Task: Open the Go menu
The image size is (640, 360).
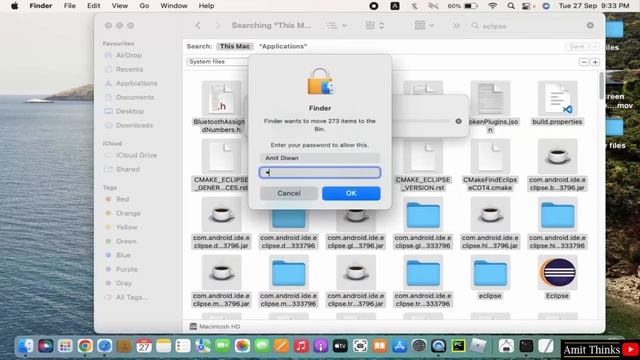Action: (144, 6)
